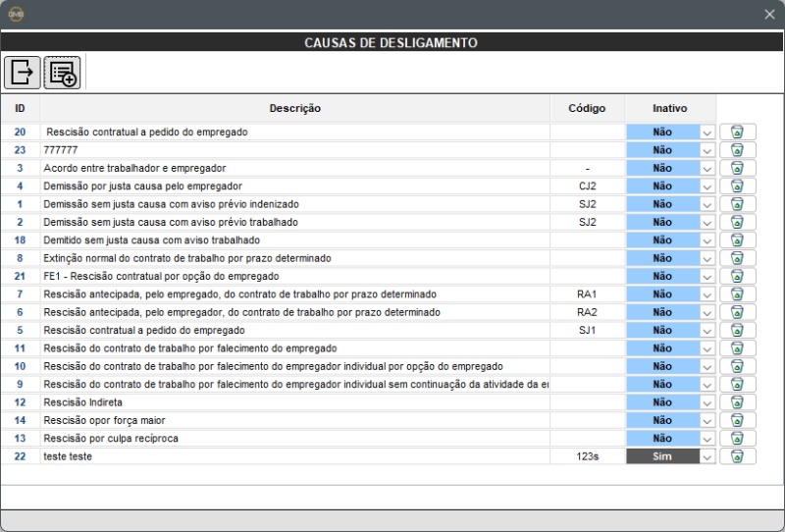This screenshot has height=532, width=785.
Task: Expand Inativo dropdown for row ID 3
Action: 706,168
